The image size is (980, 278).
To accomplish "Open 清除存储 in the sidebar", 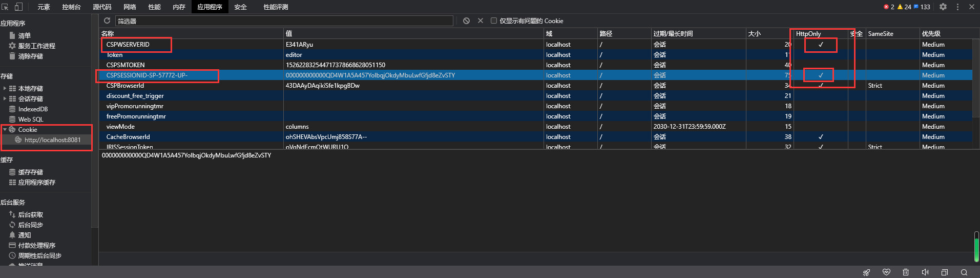I will click(30, 56).
